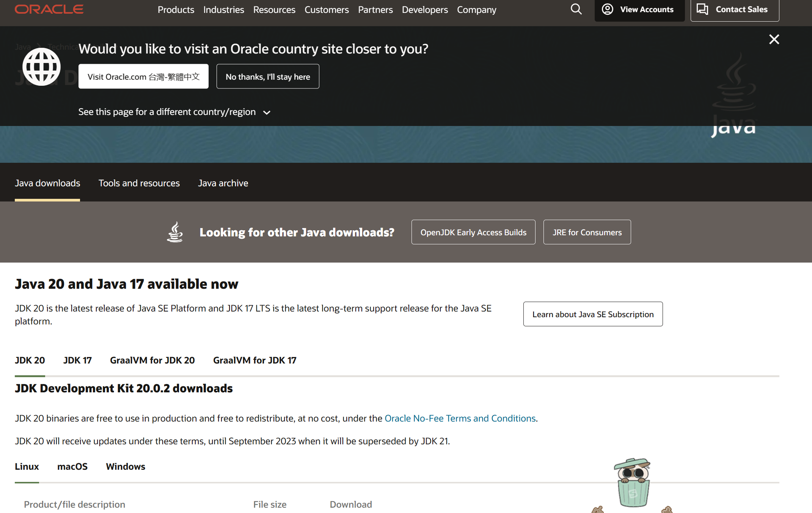Click the View Accounts user icon

click(607, 9)
